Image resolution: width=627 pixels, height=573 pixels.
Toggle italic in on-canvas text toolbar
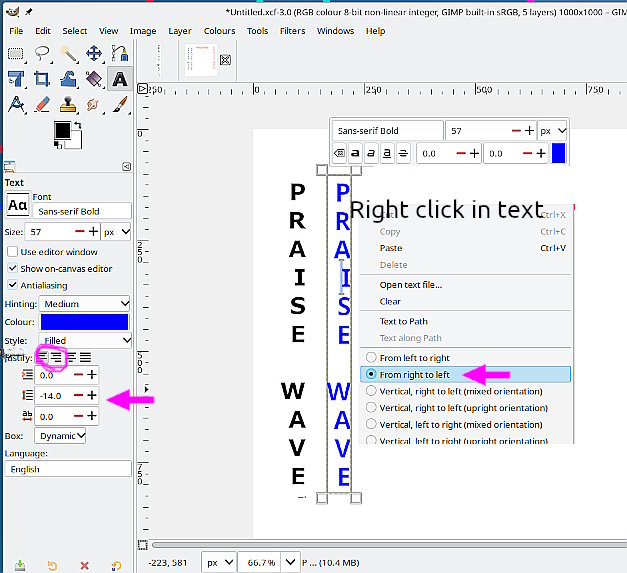point(371,153)
